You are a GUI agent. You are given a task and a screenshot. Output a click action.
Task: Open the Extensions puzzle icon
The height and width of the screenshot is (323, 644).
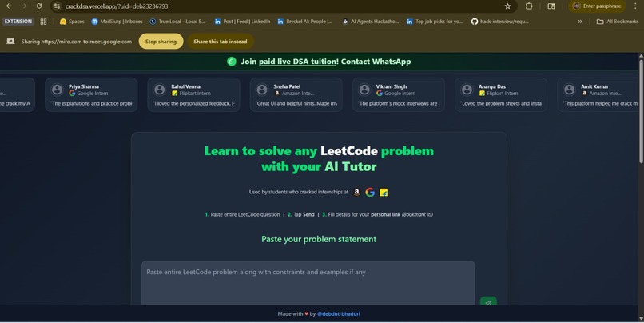point(529,6)
